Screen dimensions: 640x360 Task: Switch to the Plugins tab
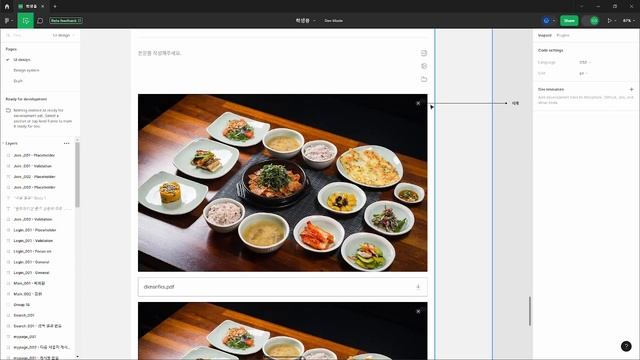pyautogui.click(x=563, y=36)
